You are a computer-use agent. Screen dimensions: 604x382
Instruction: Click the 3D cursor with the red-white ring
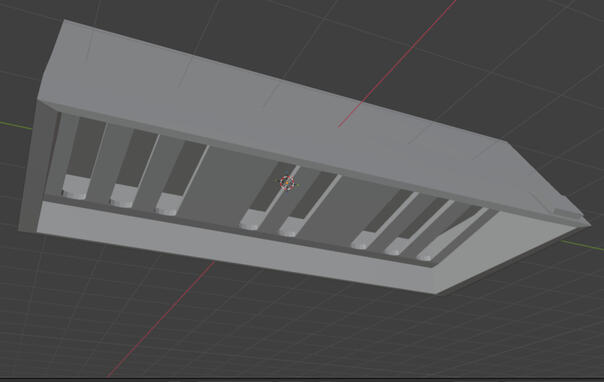287,183
